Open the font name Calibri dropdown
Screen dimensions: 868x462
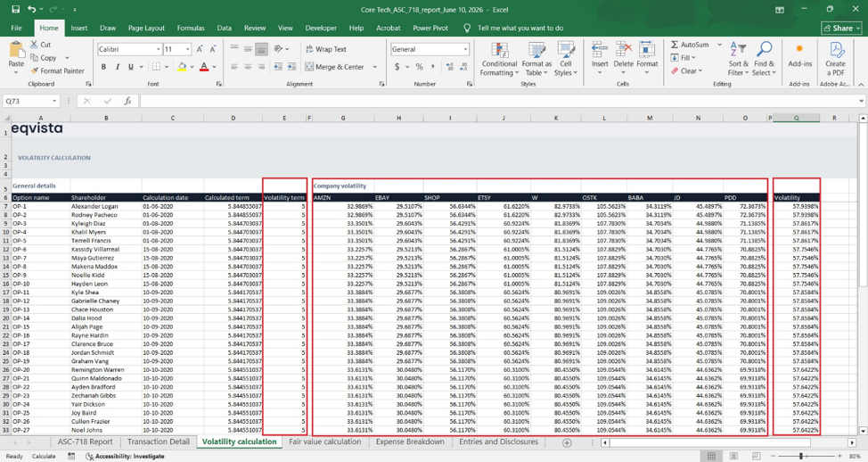159,49
